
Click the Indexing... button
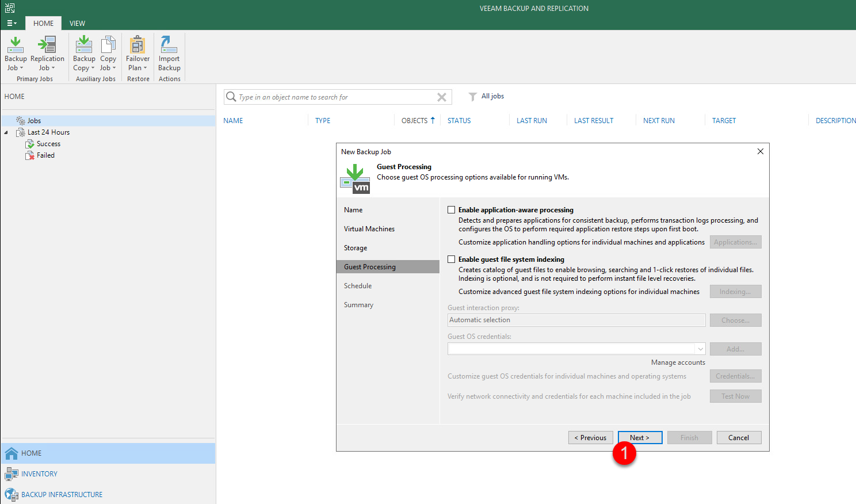point(736,292)
